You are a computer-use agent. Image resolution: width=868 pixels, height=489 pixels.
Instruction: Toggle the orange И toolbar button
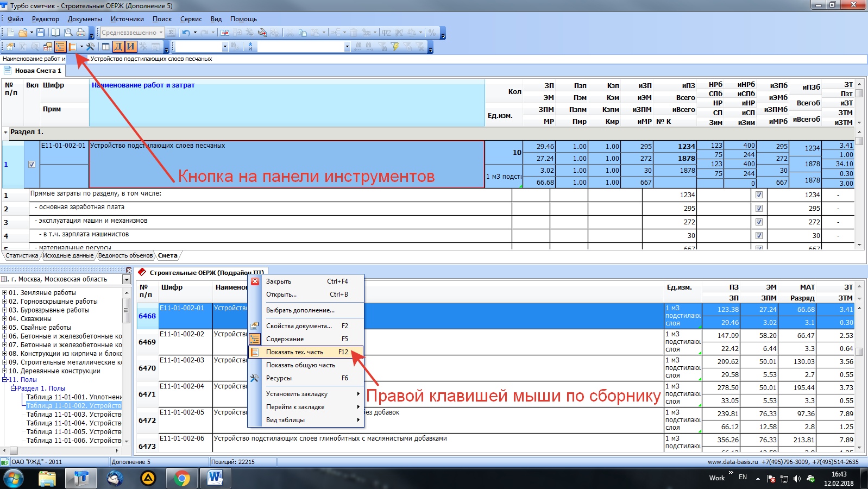[x=130, y=47]
